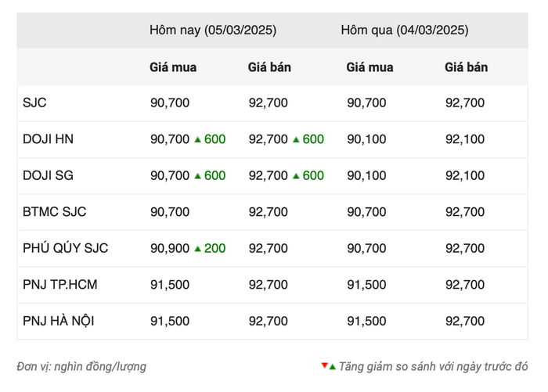
Task: Click SJC yesterday's buy price 90,700
Action: tap(366, 102)
